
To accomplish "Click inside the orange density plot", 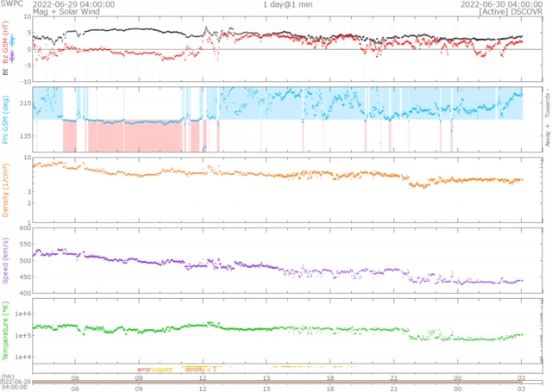I will pyautogui.click(x=287, y=190).
